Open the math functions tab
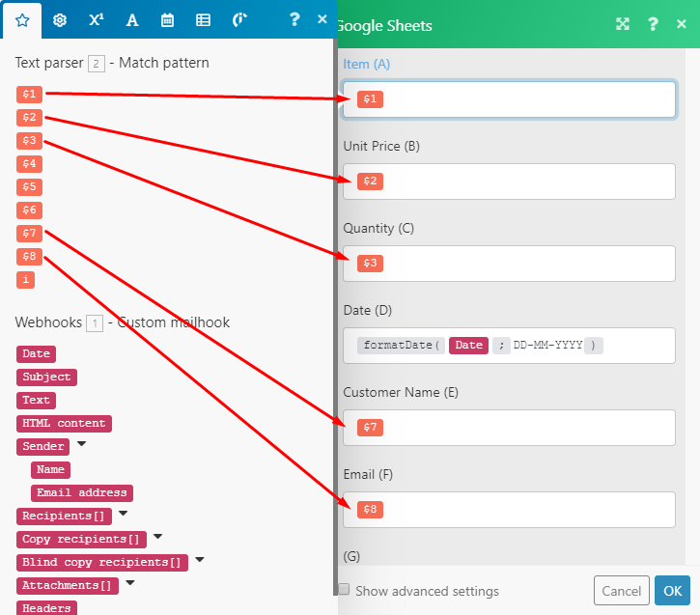The height and width of the screenshot is (615, 700). (96, 20)
